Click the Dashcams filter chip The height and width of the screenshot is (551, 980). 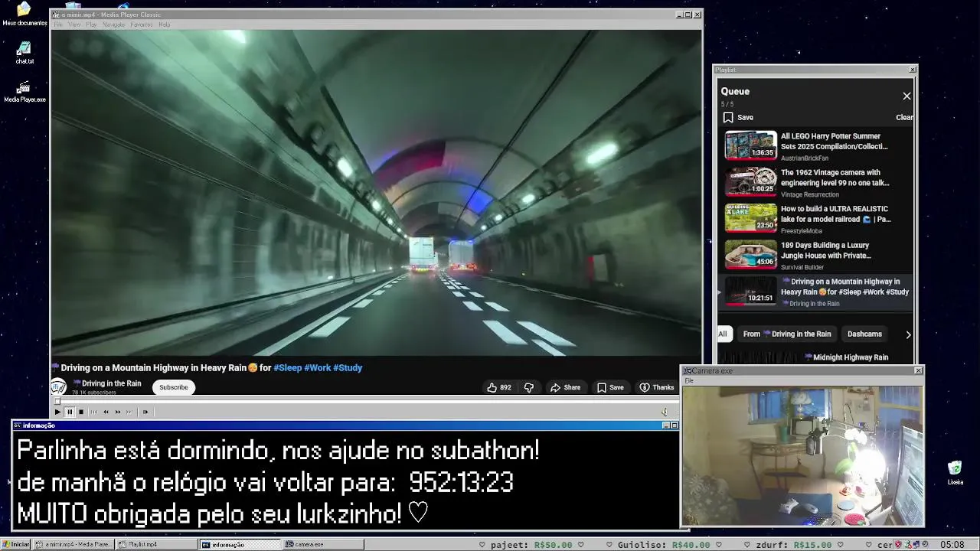[864, 334]
